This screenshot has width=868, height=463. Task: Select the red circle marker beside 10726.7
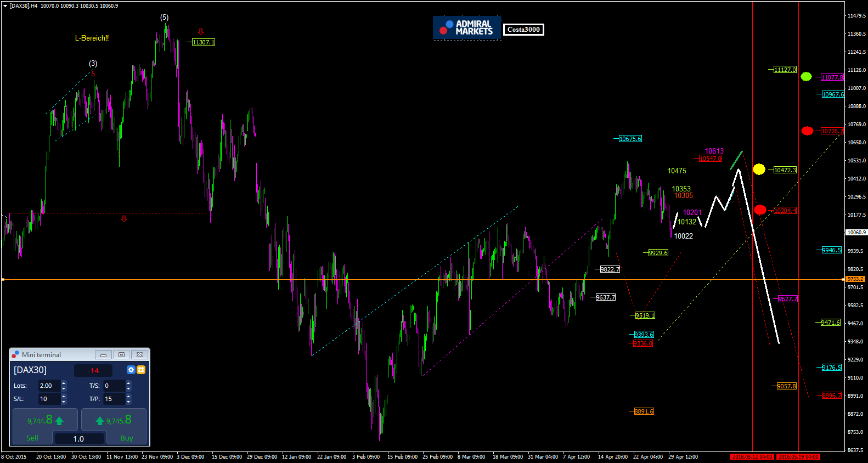[x=807, y=131]
